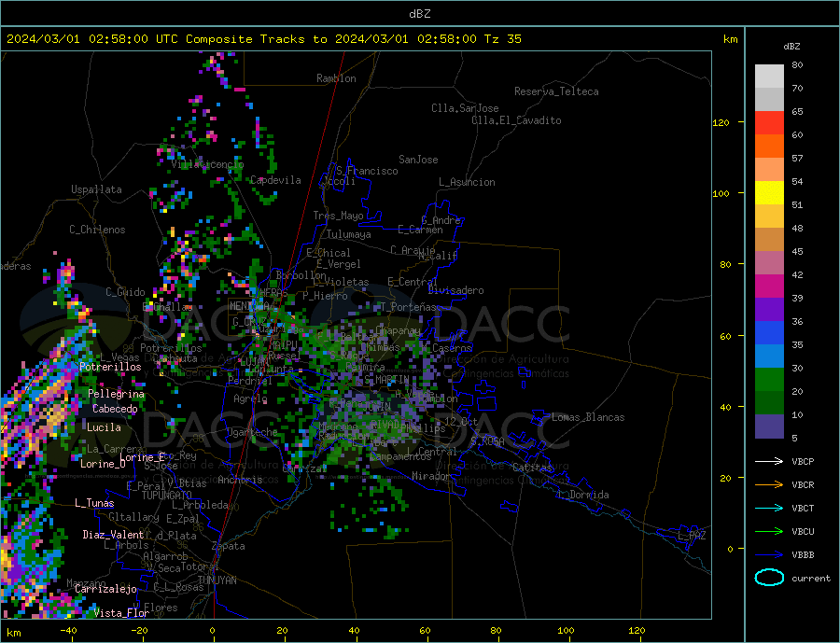Click the Pellegrina map label
840x643 pixels.
coord(117,394)
